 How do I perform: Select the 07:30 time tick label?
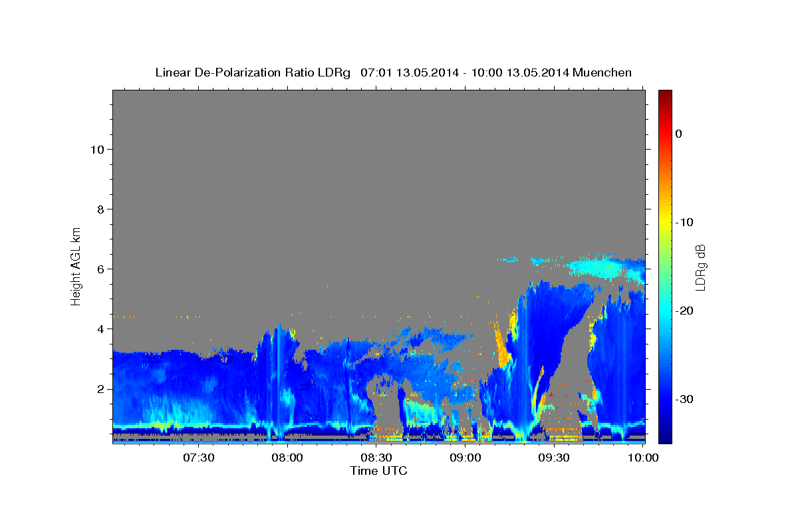coord(199,458)
